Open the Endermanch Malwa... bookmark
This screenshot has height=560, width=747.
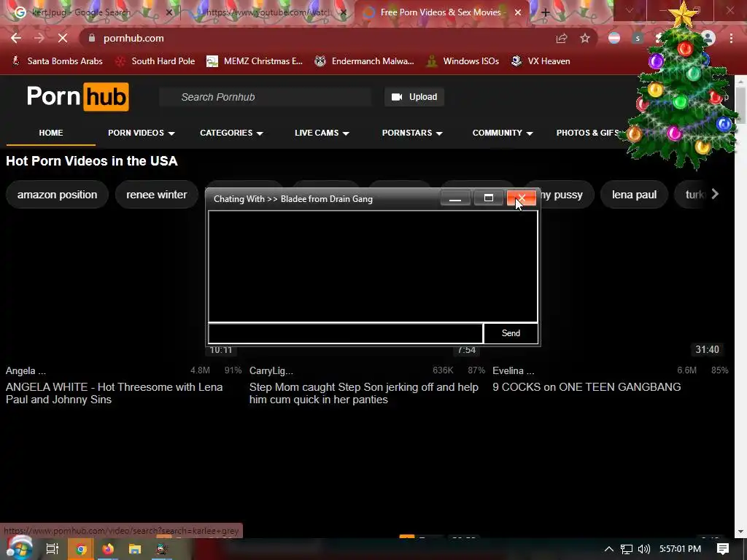[365, 61]
